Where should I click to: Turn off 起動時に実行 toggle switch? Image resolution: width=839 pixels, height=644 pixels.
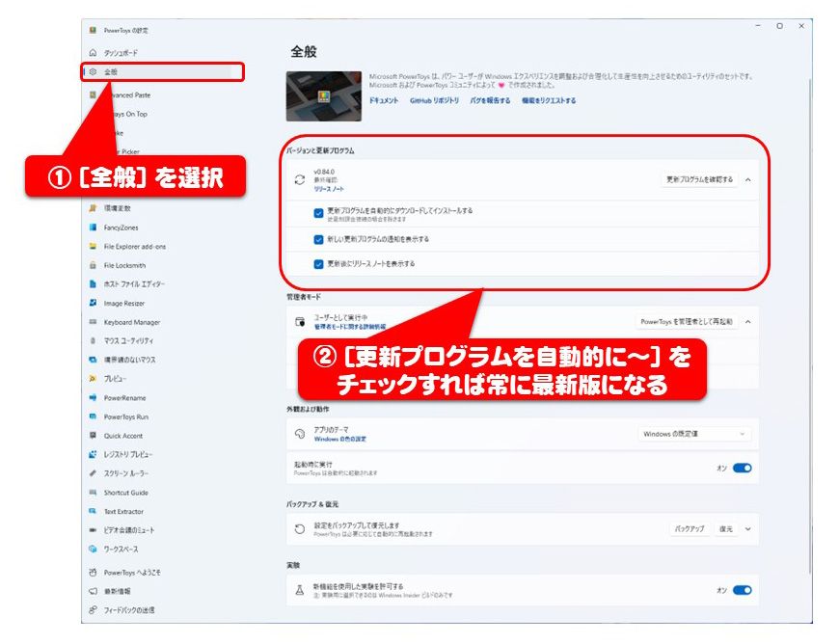(x=743, y=468)
